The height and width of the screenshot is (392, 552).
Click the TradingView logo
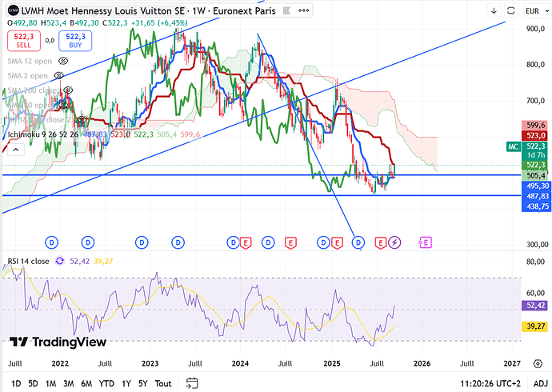coord(58,342)
